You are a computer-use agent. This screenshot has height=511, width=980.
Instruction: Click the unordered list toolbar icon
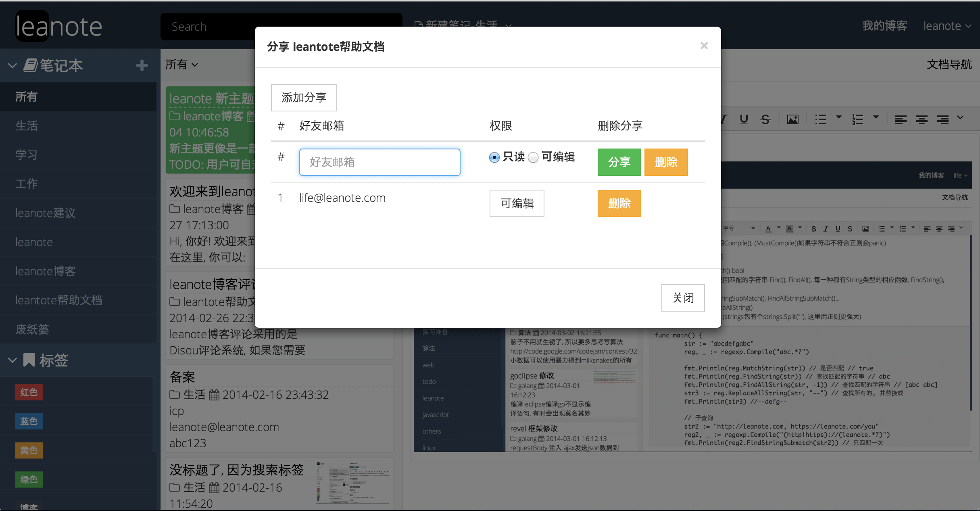[x=820, y=119]
